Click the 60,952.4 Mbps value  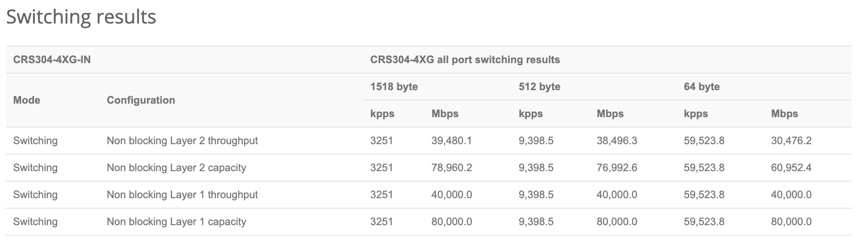(791, 168)
